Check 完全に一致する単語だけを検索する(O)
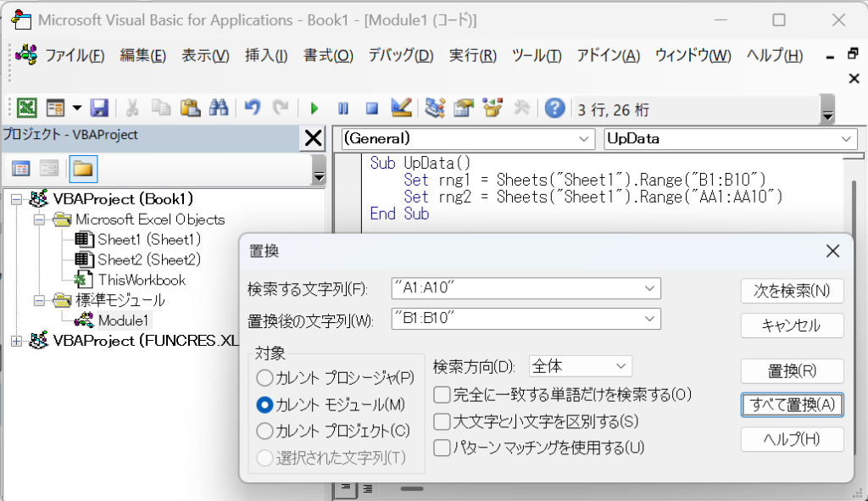 coord(442,395)
